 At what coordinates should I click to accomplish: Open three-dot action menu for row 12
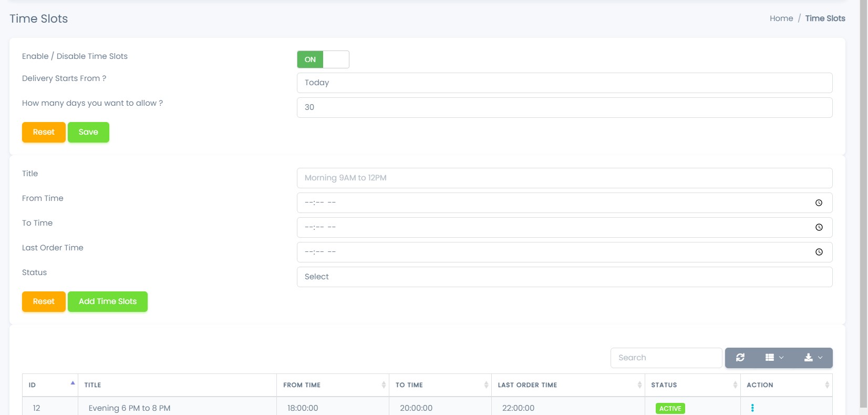click(x=752, y=408)
